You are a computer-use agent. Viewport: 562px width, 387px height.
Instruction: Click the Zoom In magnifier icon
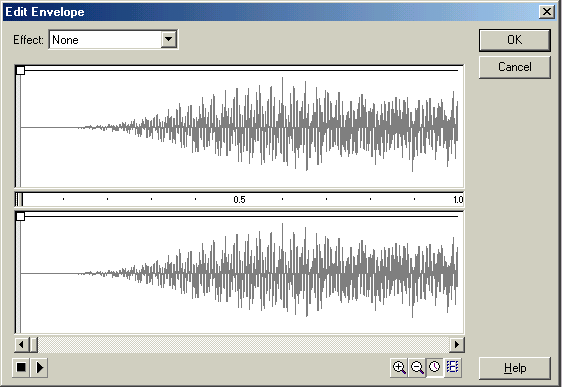(x=399, y=367)
